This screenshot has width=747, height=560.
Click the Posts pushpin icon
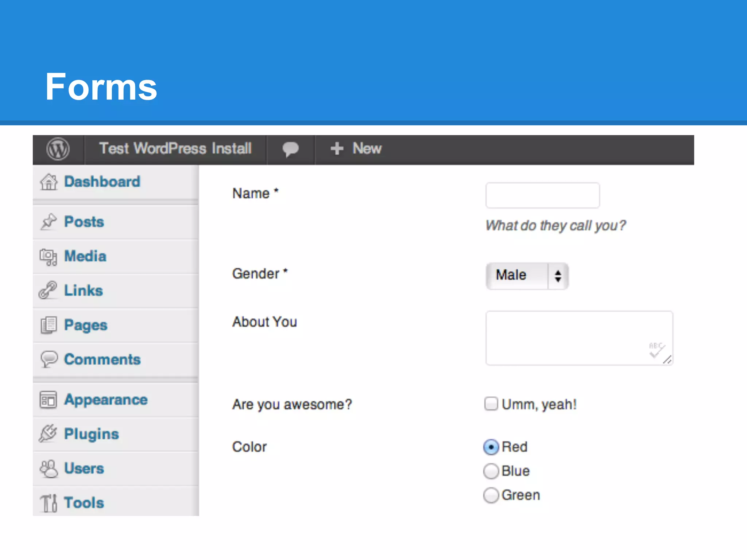[x=49, y=222]
